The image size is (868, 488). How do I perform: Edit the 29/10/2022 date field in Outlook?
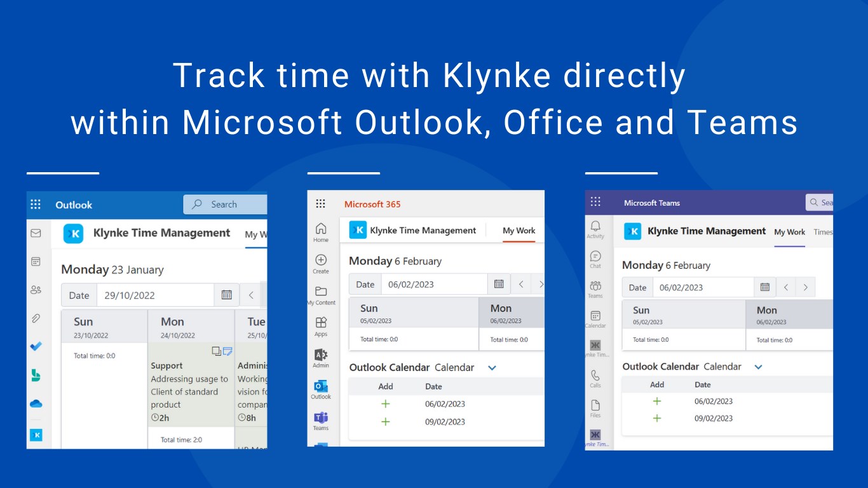[x=155, y=295]
